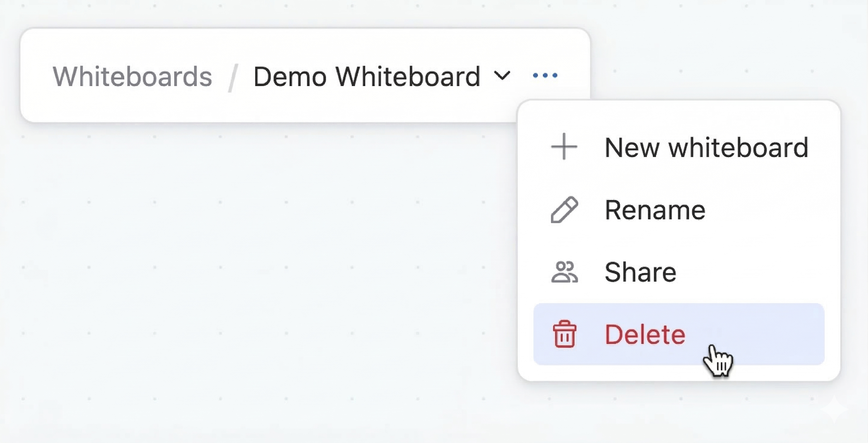Go to the Whiteboards breadcrumb
The image size is (868, 443).
coord(132,76)
